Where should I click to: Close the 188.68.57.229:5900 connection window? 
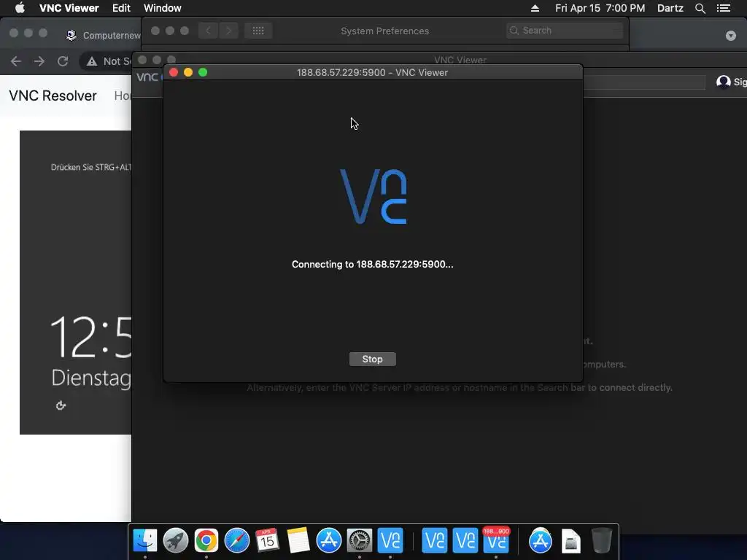(174, 72)
